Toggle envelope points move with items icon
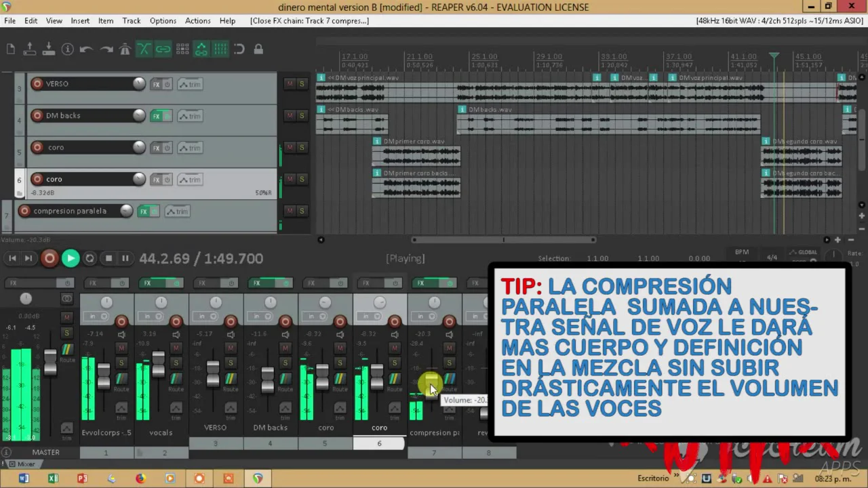 click(201, 49)
